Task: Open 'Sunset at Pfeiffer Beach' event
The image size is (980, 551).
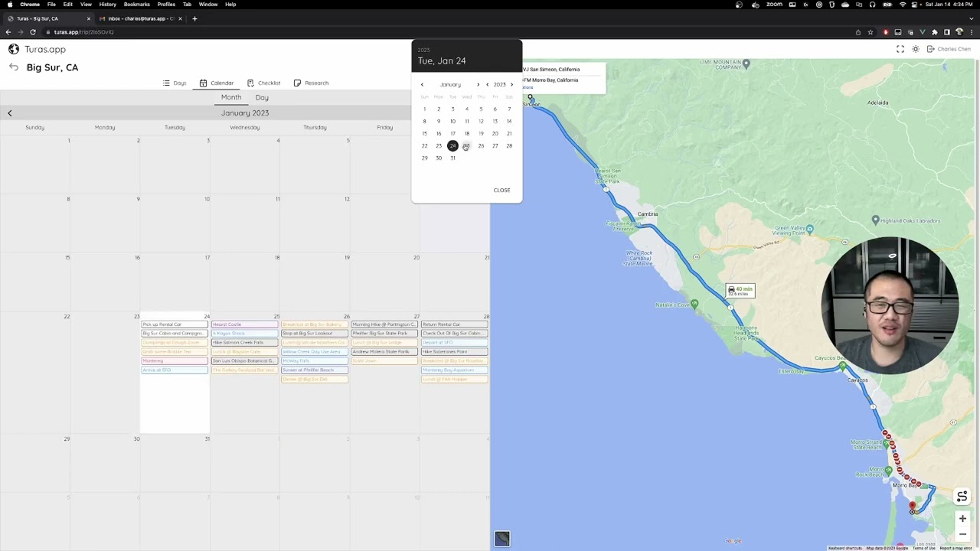Action: click(315, 370)
